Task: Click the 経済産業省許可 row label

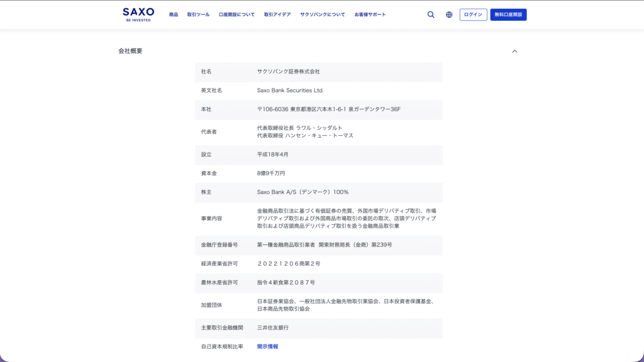Action: (x=219, y=263)
